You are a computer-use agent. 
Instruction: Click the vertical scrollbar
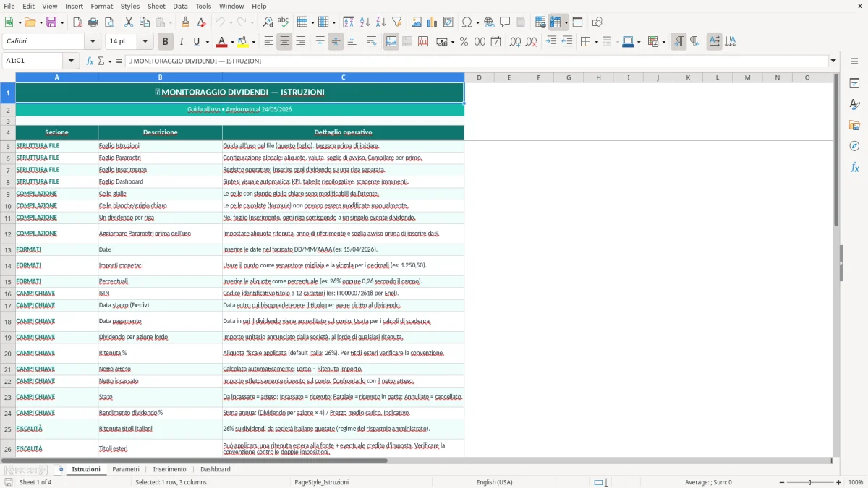tap(836, 265)
